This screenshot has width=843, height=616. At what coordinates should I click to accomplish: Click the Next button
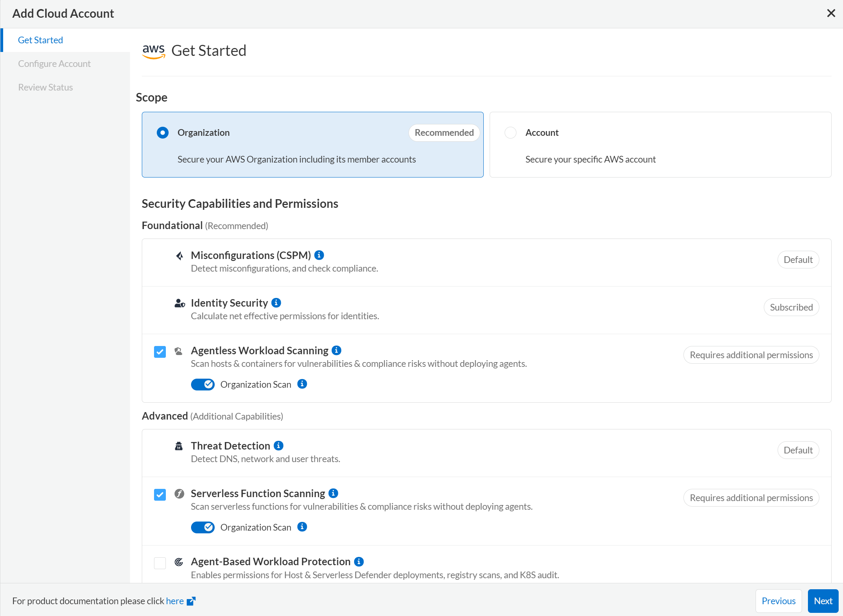pyautogui.click(x=823, y=601)
